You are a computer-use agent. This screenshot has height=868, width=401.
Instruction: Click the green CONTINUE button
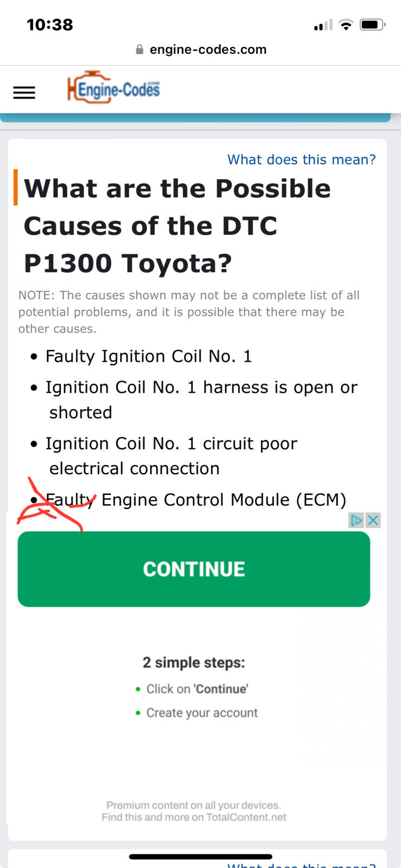pos(194,569)
